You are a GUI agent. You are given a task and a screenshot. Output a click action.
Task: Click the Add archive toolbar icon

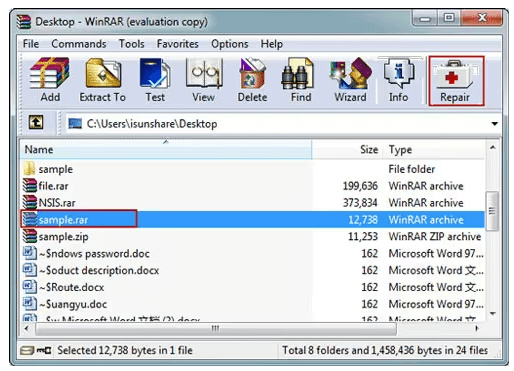coord(50,79)
